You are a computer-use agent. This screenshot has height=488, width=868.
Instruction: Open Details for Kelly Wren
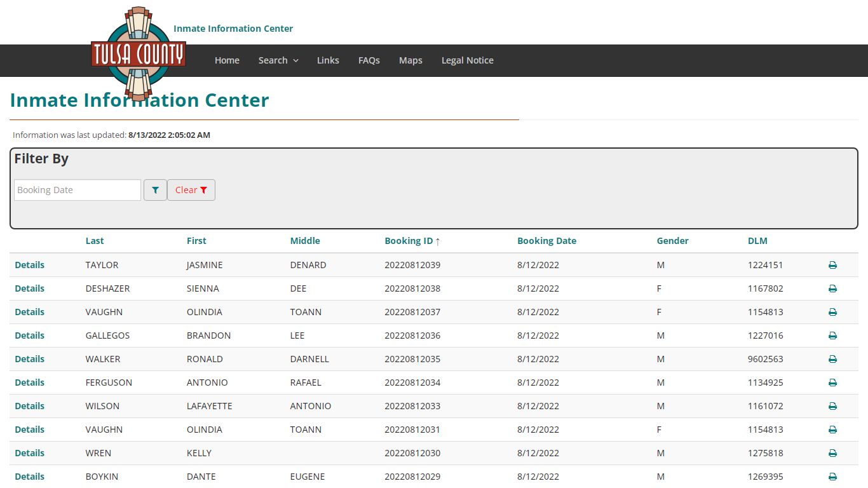point(30,453)
